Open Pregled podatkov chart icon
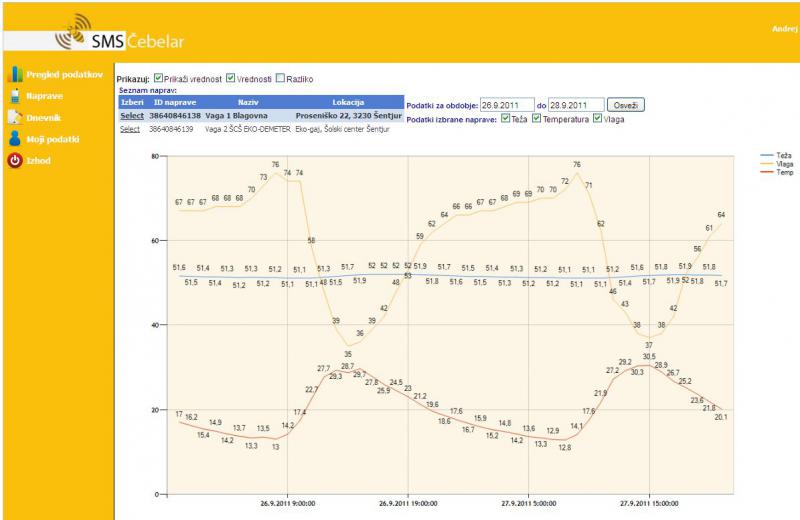 pos(14,73)
